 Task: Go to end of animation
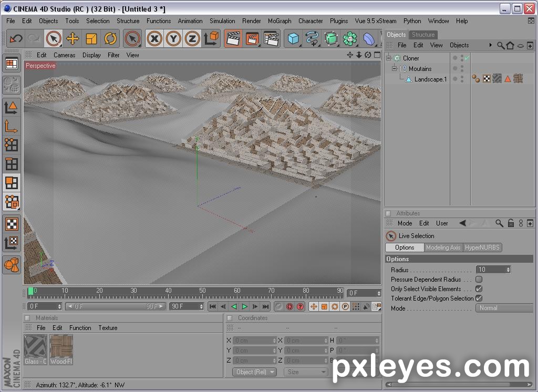265,306
